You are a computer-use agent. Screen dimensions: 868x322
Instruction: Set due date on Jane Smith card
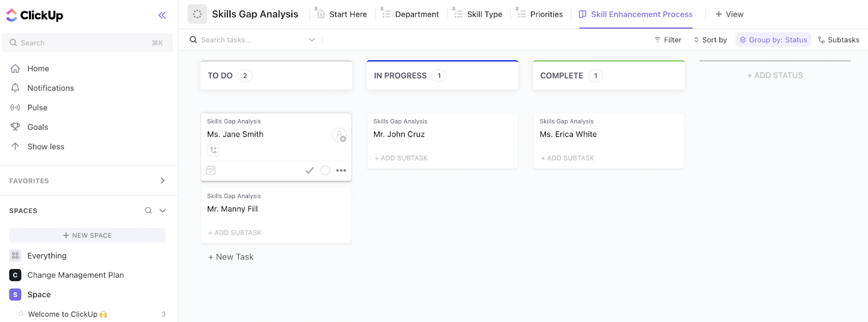point(211,170)
